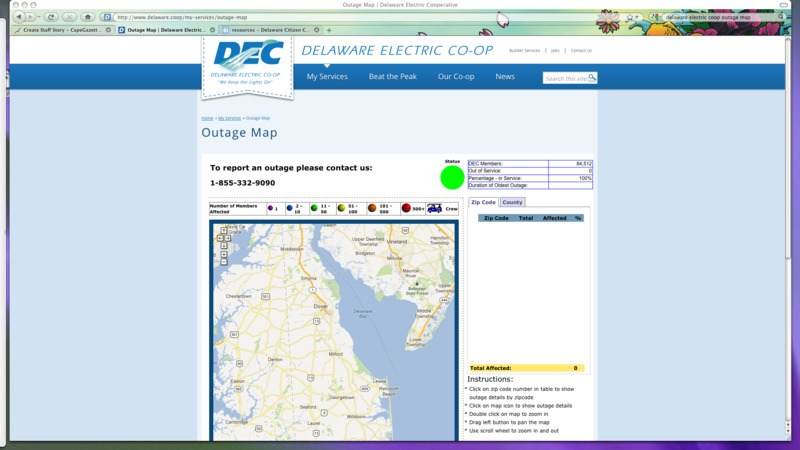Click the Builder Services link

[x=524, y=51]
